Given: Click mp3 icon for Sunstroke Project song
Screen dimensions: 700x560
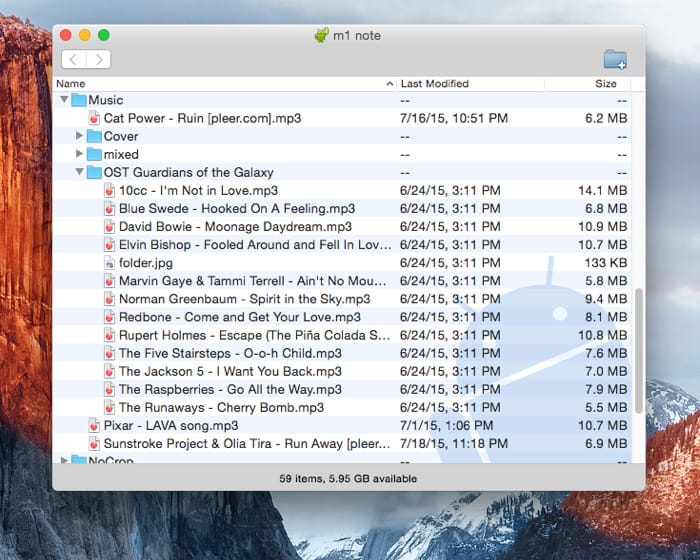Looking at the screenshot, I should point(94,443).
